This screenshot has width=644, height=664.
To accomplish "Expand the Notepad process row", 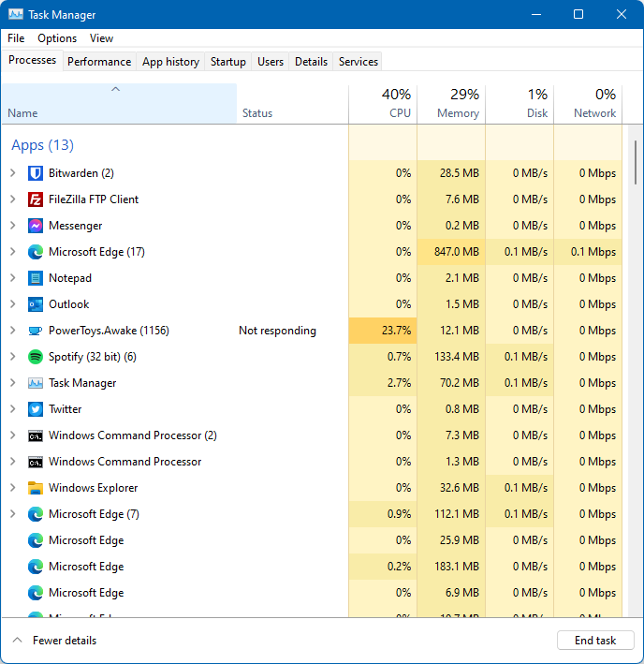I will tap(13, 278).
